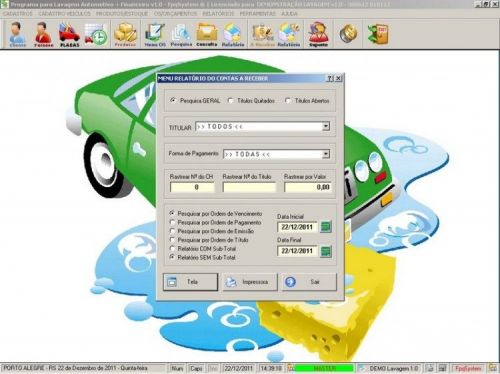Open the RELATÓRIOS menu
The image size is (500, 374).
[x=218, y=14]
